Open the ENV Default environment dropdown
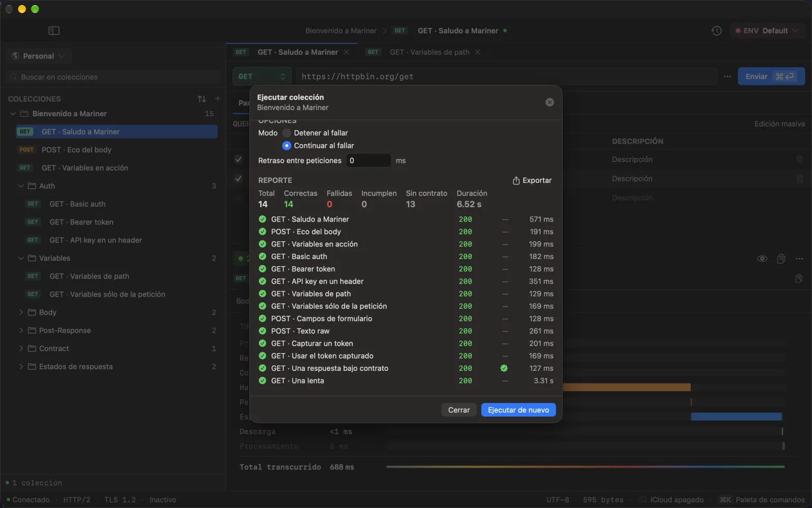812x508 pixels. (767, 30)
